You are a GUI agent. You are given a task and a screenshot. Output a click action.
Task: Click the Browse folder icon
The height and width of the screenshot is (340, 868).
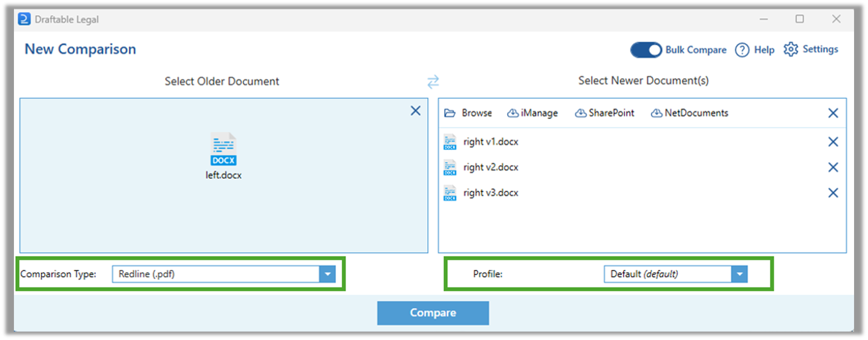(x=450, y=113)
